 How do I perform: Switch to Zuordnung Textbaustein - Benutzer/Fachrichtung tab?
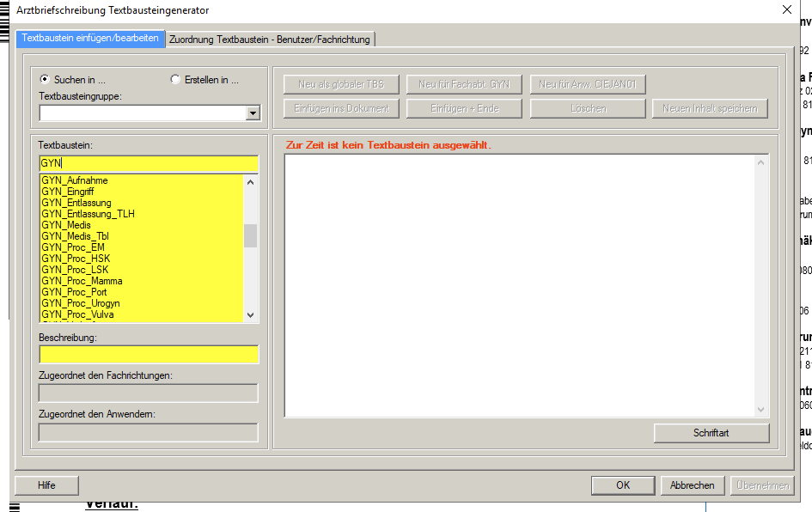(x=270, y=40)
